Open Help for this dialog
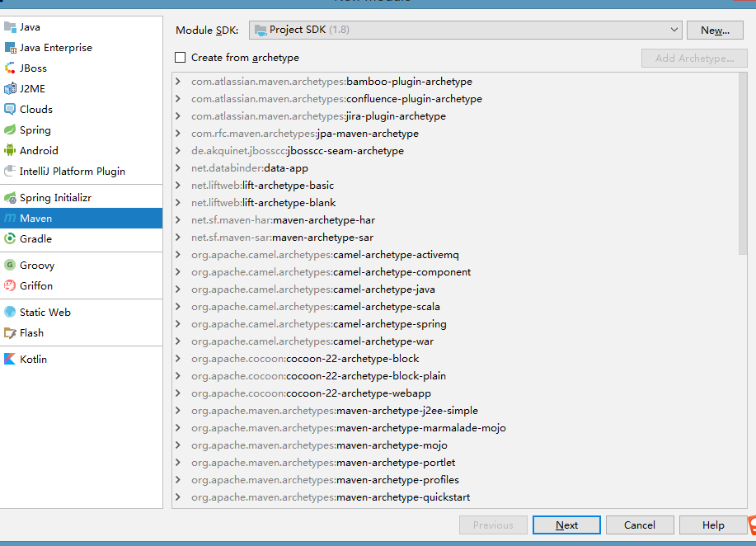756x546 pixels. click(x=713, y=525)
